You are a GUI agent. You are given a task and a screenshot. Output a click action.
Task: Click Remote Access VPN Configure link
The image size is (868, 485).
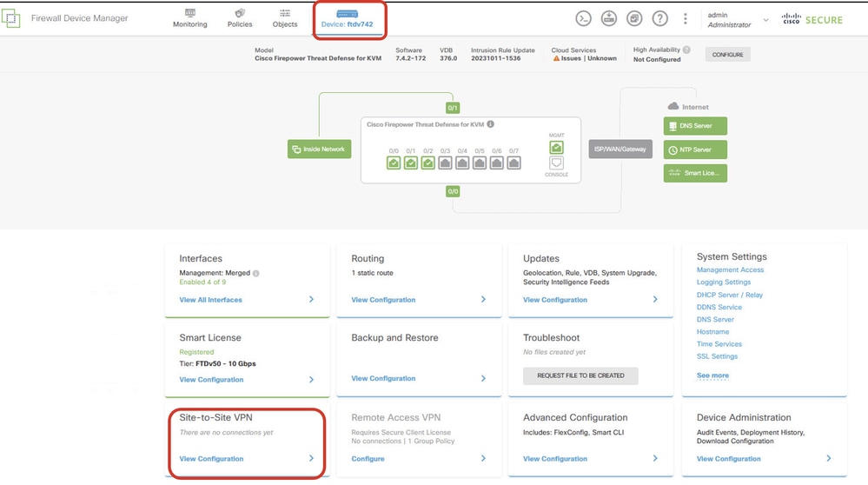(368, 458)
